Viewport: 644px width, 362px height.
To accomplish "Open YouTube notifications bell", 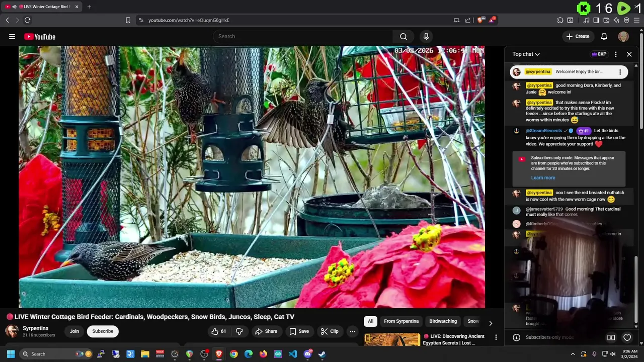I will [x=604, y=36].
